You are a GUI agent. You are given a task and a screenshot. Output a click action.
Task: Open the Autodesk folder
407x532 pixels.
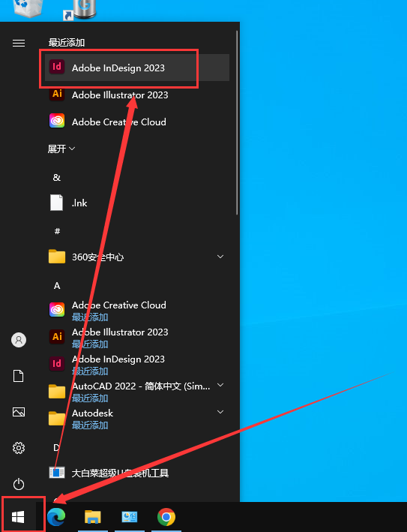(137, 419)
